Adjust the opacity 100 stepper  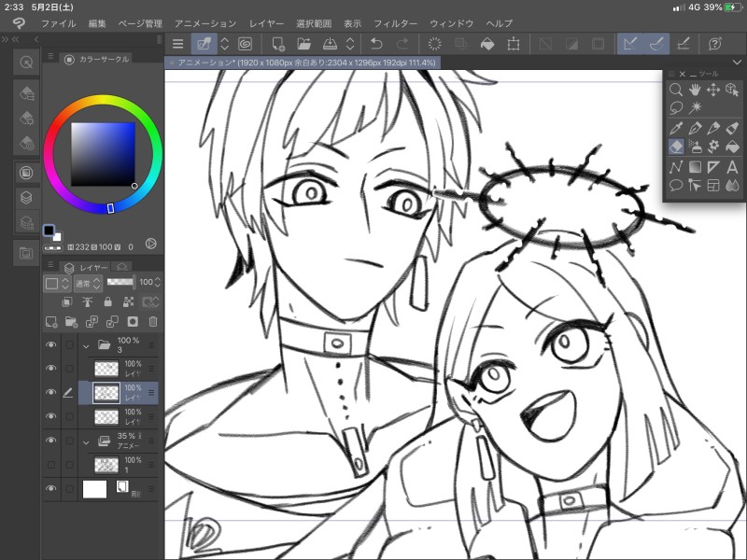point(158,282)
